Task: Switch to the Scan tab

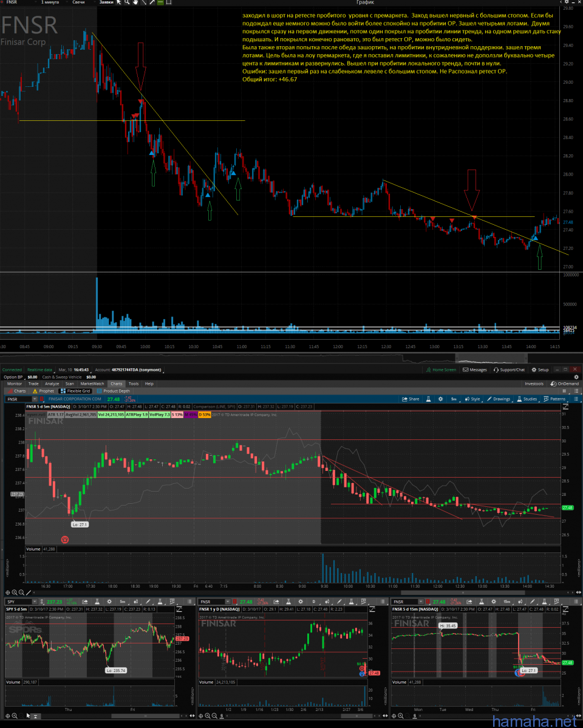Action: [70, 384]
